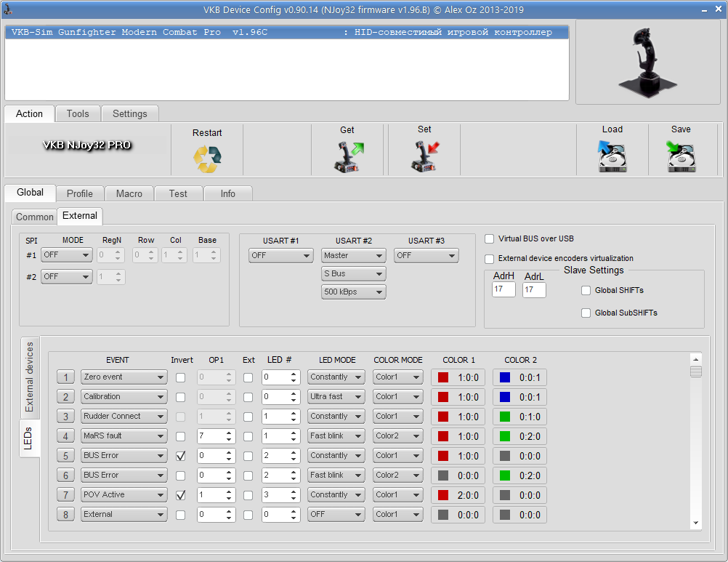Click row number 4 button

65,436
